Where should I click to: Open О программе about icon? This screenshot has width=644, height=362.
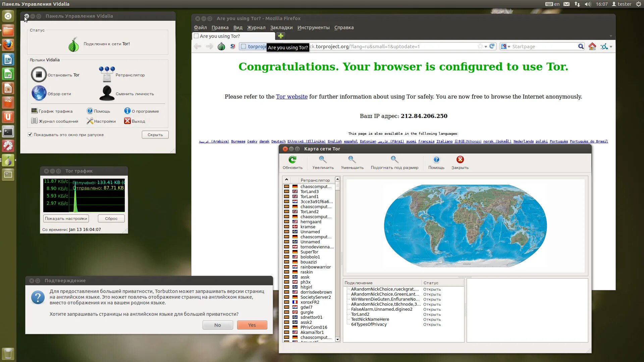coord(127,111)
